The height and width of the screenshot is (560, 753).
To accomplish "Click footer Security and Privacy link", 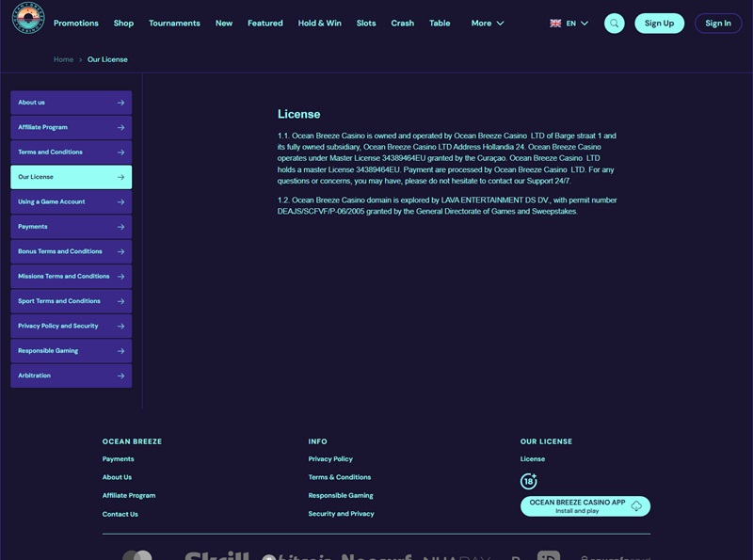I will [341, 514].
